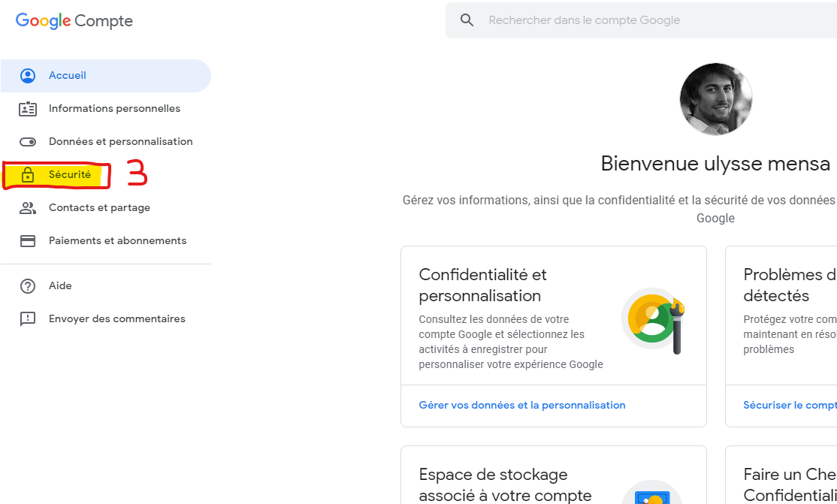Open Informations personnelles section

106,109
